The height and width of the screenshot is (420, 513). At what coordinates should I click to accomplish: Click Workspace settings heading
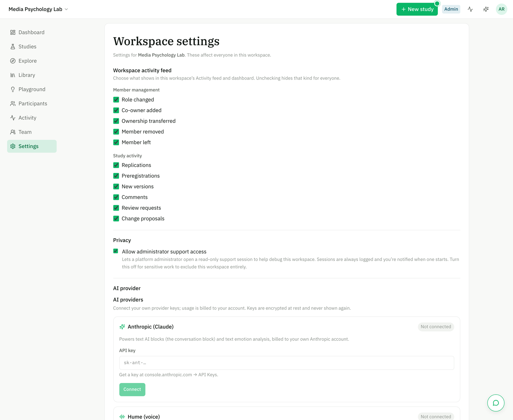point(166,41)
